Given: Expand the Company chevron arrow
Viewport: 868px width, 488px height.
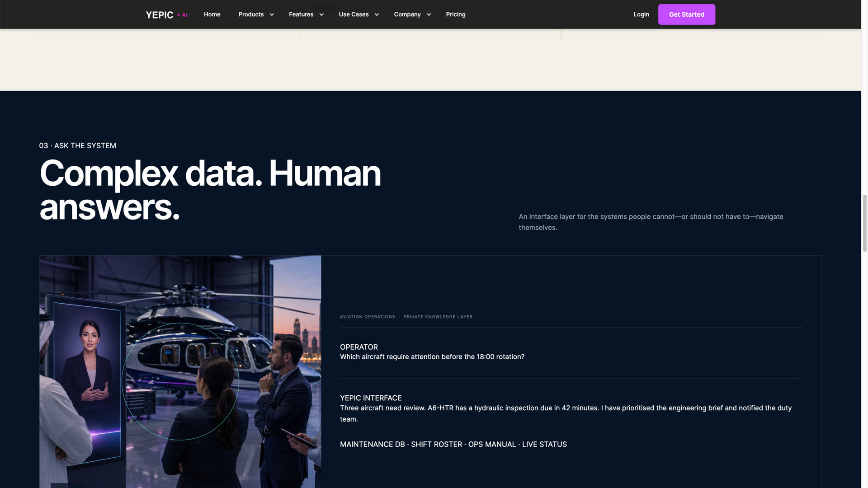Looking at the screenshot, I should pyautogui.click(x=429, y=14).
